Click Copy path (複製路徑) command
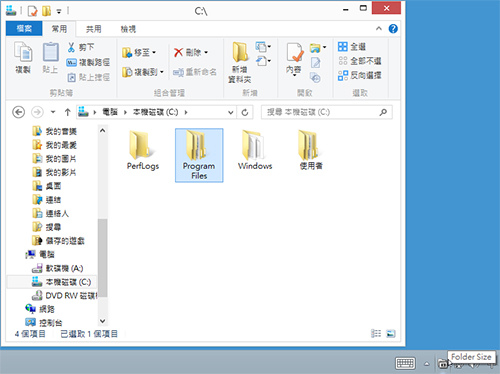 tap(88, 62)
